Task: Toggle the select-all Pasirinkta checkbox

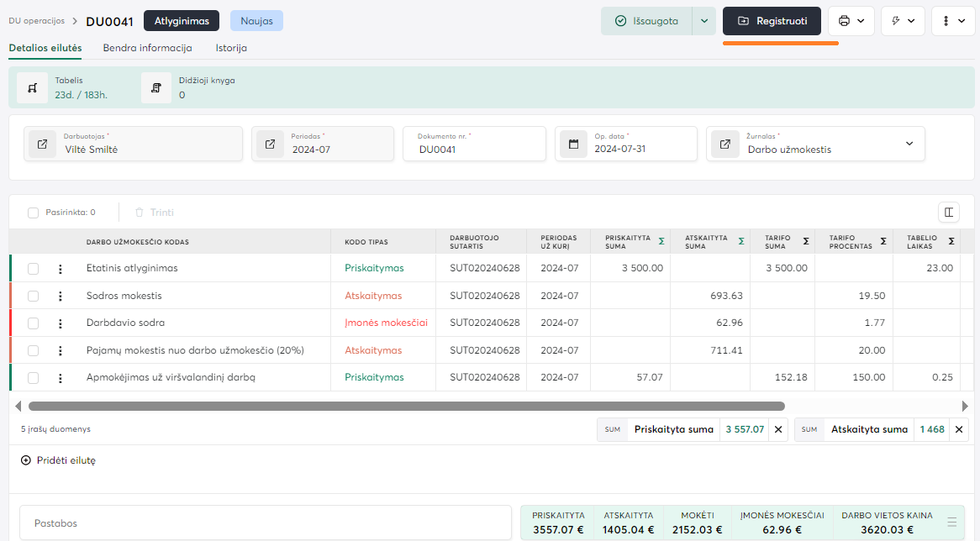Action: (34, 213)
